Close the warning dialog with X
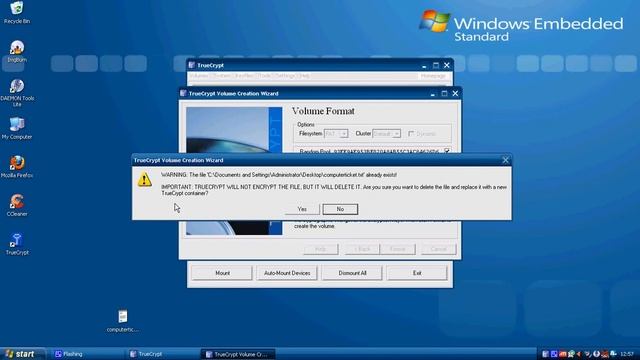Image resolution: width=640 pixels, height=360 pixels. coord(505,160)
